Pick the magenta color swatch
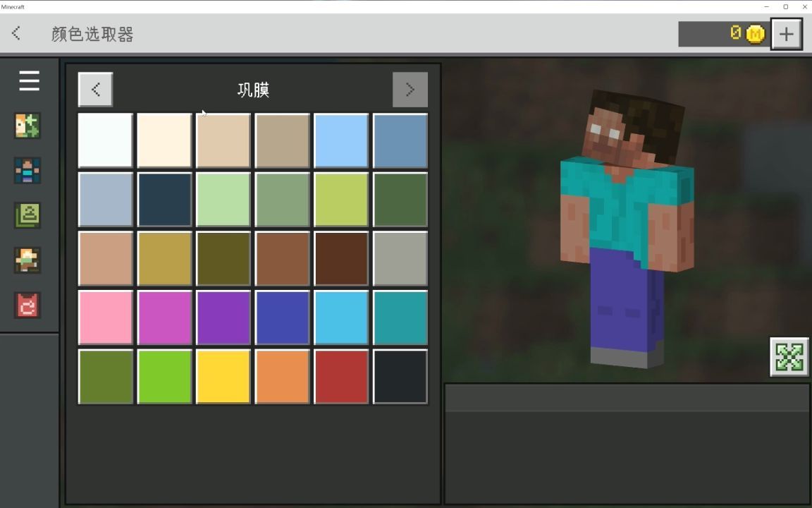The image size is (812, 508). pyautogui.click(x=164, y=317)
